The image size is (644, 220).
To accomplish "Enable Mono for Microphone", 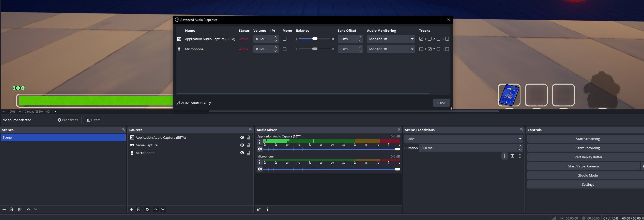I will point(285,49).
